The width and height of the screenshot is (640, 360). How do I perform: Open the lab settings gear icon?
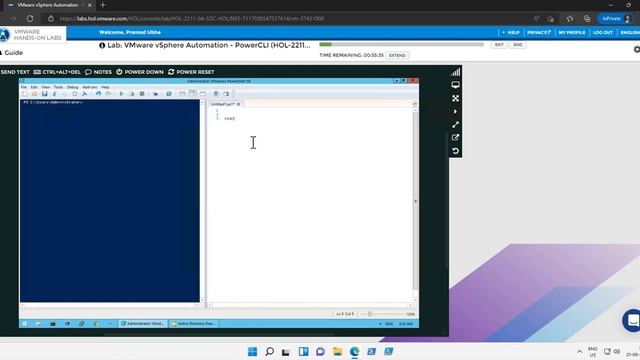[637, 49]
